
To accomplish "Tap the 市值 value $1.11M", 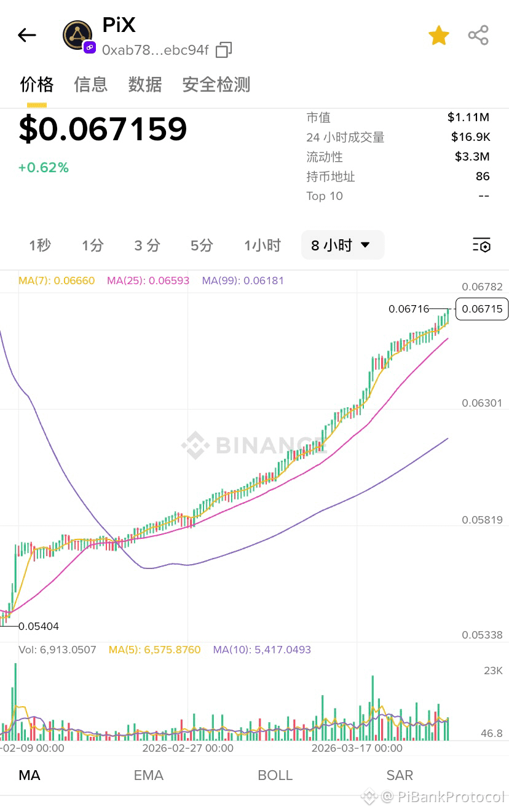I will 468,117.
